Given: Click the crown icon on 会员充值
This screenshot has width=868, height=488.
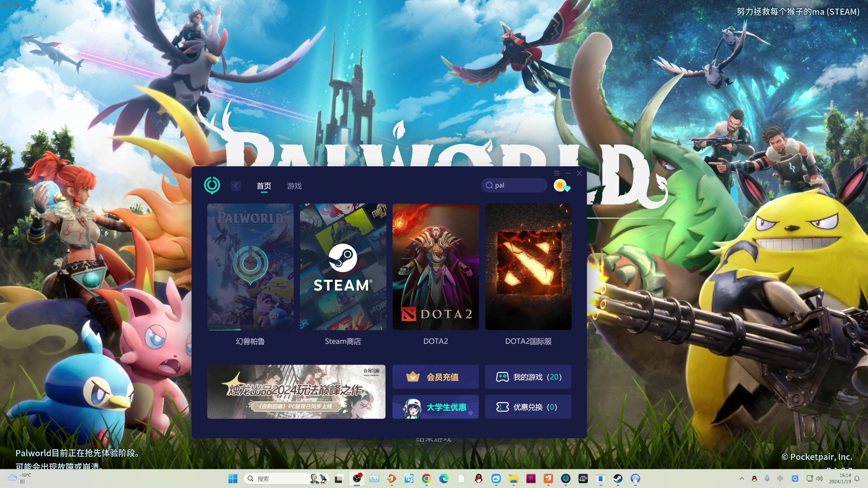Looking at the screenshot, I should coord(413,377).
